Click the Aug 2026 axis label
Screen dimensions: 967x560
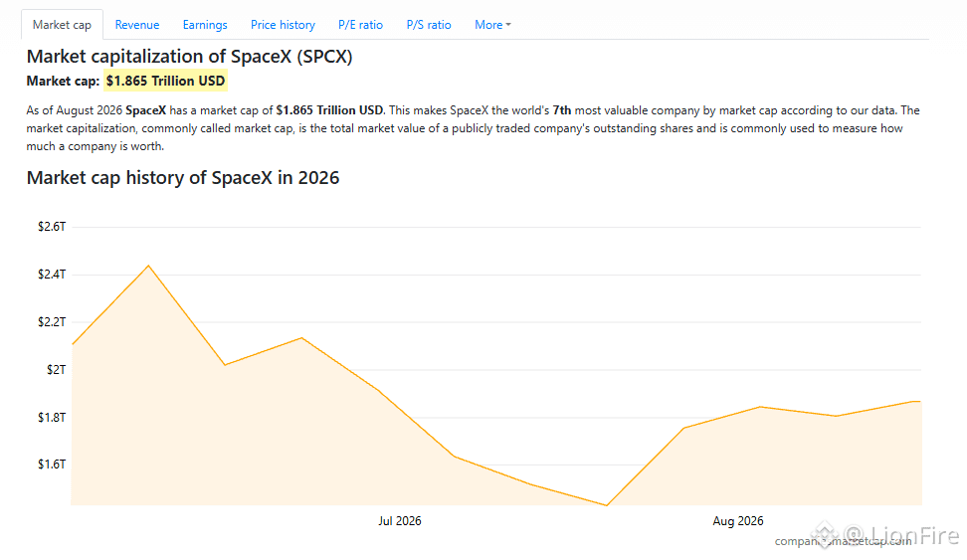pos(737,520)
